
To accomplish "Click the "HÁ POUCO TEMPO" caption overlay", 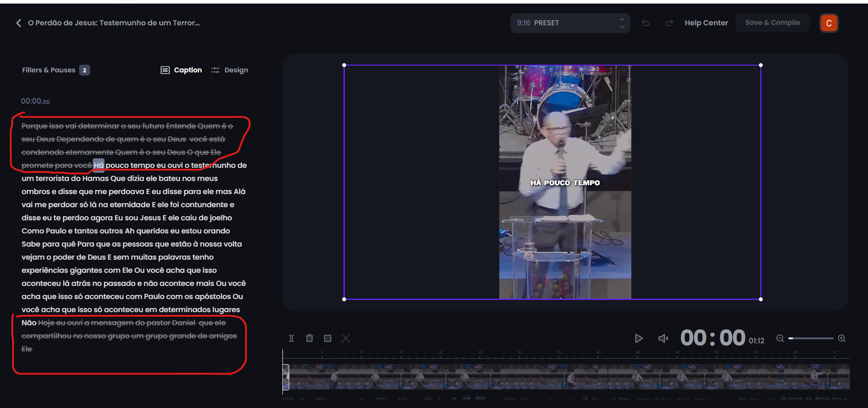I will point(565,183).
